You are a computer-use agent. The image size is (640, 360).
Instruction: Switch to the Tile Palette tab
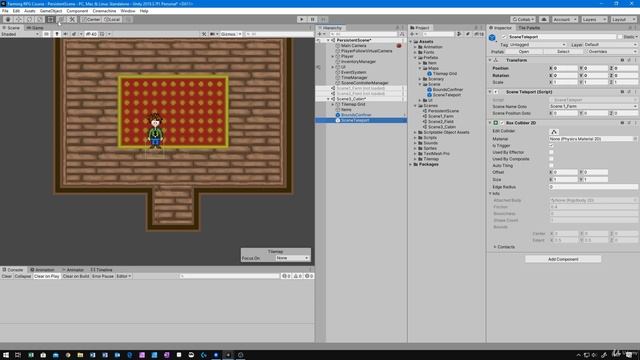(529, 28)
